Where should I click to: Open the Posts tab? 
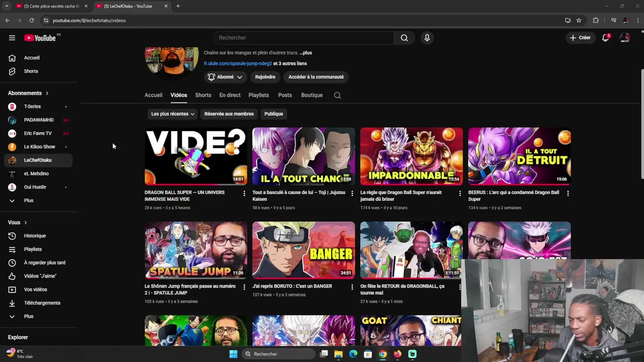[285, 95]
